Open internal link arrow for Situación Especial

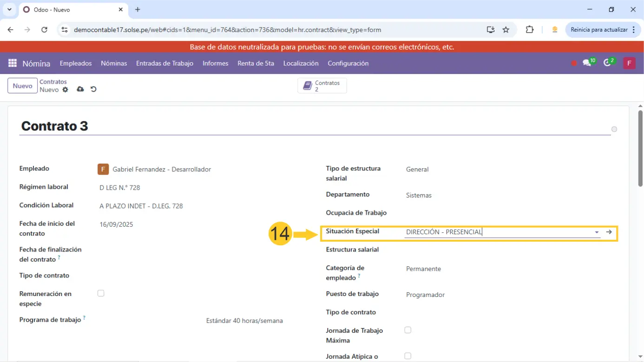coord(609,232)
